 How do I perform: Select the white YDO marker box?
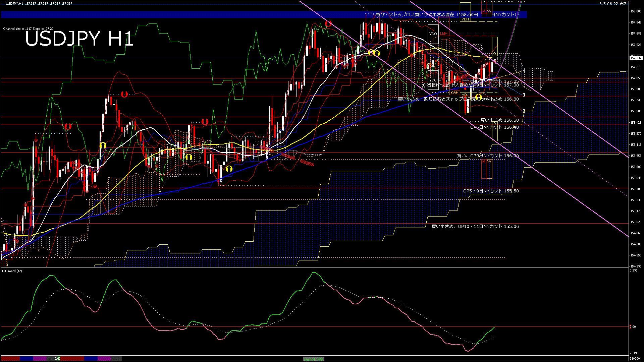433,34
